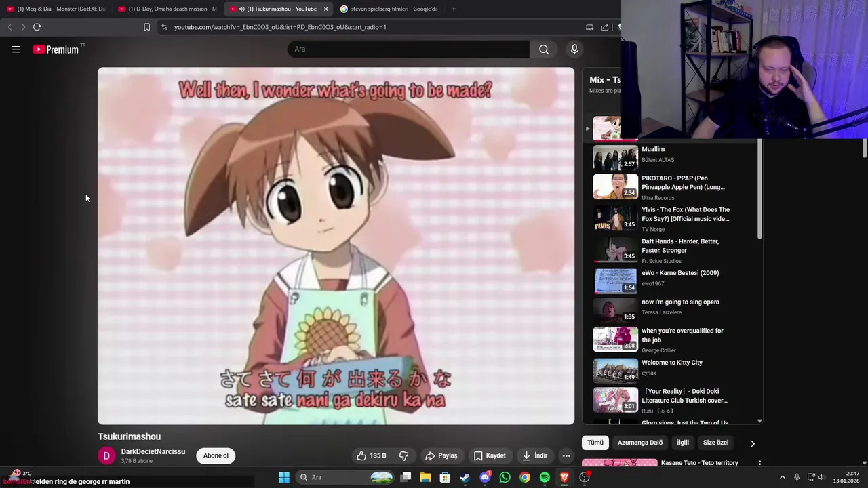The width and height of the screenshot is (868, 488).
Task: Play eWo Karne Bestesi (2009)
Action: (x=668, y=281)
